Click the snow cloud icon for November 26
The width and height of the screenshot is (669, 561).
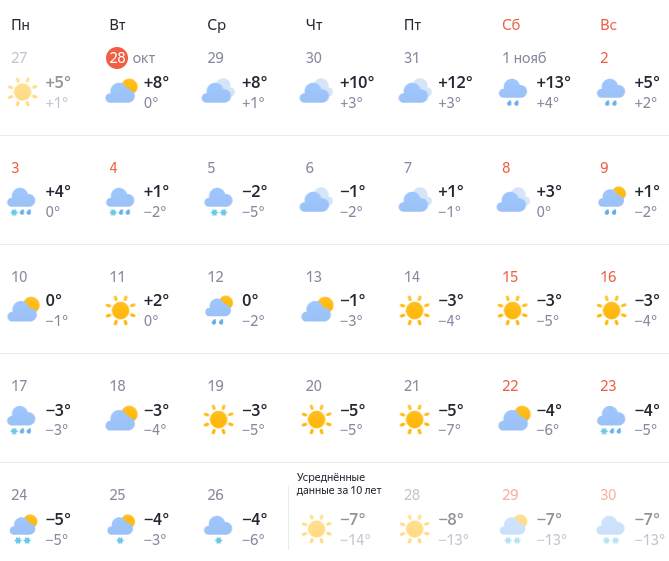[218, 528]
